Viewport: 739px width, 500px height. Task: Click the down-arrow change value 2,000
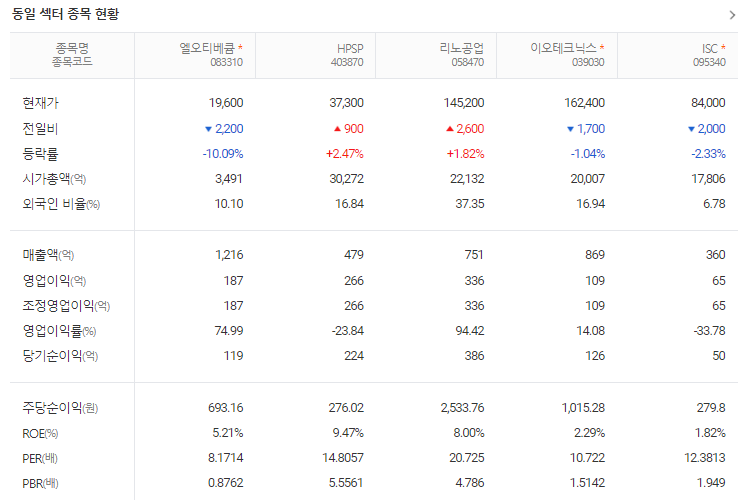(x=706, y=129)
